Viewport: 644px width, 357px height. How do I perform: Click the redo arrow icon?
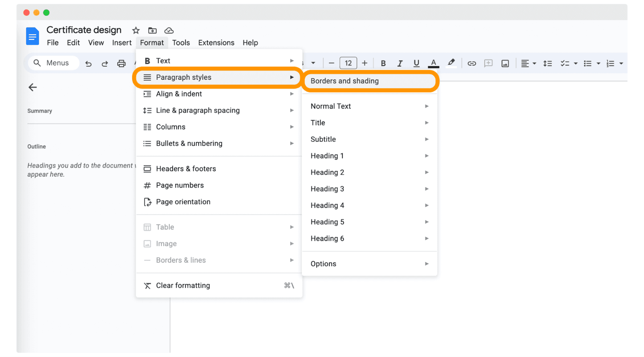pos(105,63)
